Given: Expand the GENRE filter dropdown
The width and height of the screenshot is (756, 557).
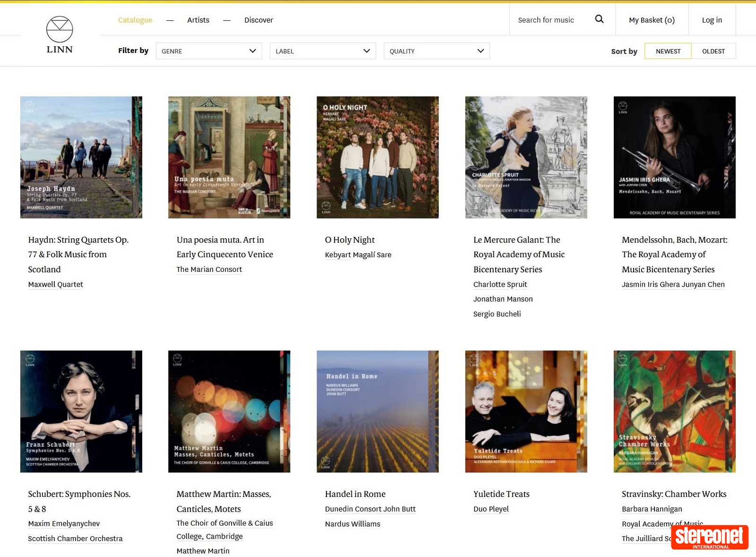Looking at the screenshot, I should 208,51.
